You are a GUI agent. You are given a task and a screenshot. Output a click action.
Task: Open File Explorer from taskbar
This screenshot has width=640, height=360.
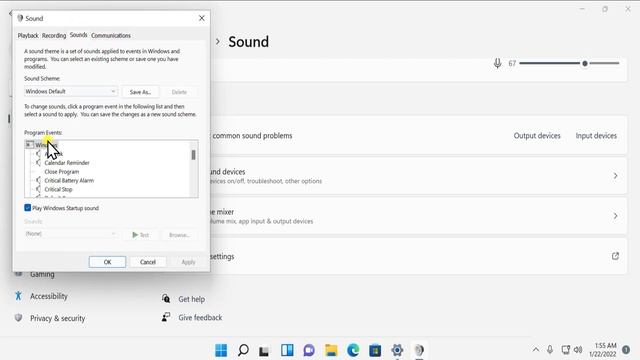point(331,350)
